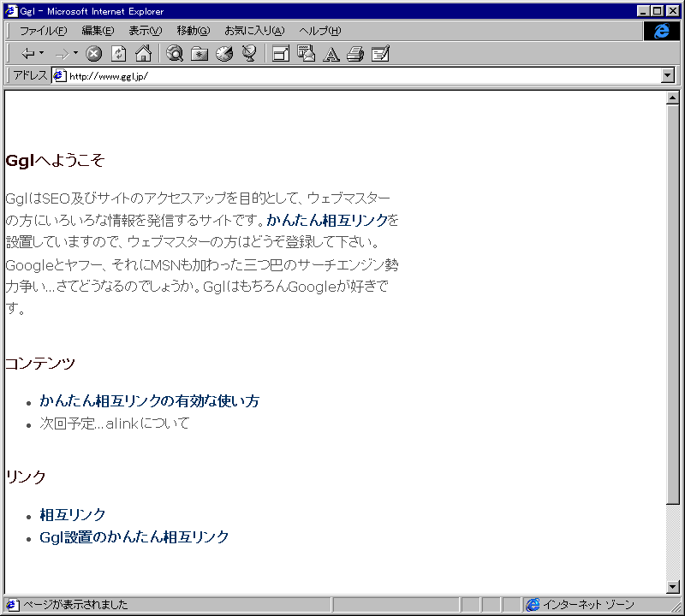
Task: Click the scrollbar down arrow
Action: (673, 587)
